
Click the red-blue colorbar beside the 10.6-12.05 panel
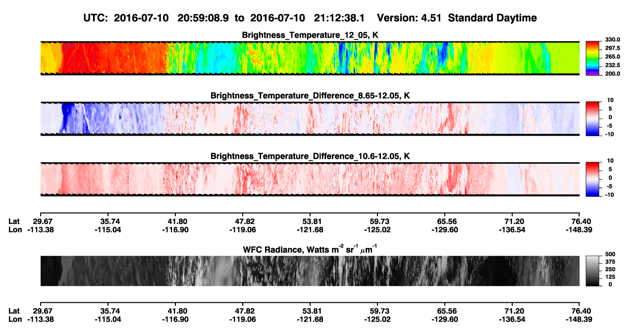592,179
